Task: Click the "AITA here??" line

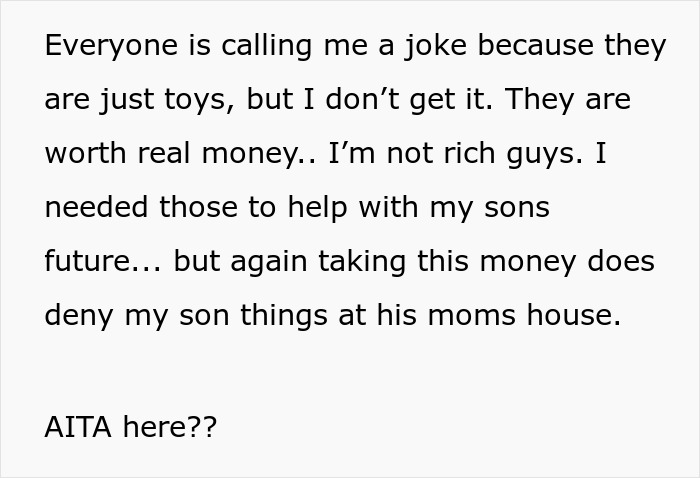Action: [x=130, y=428]
